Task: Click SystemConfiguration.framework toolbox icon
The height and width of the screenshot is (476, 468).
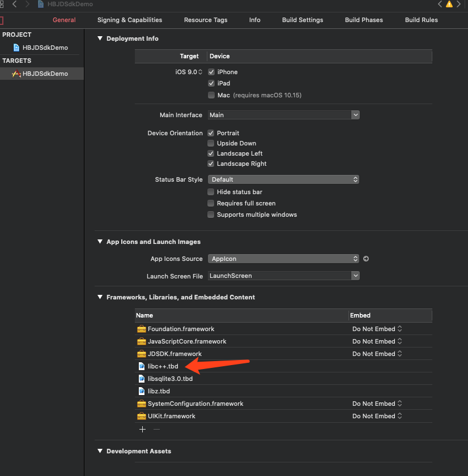Action: [141, 404]
